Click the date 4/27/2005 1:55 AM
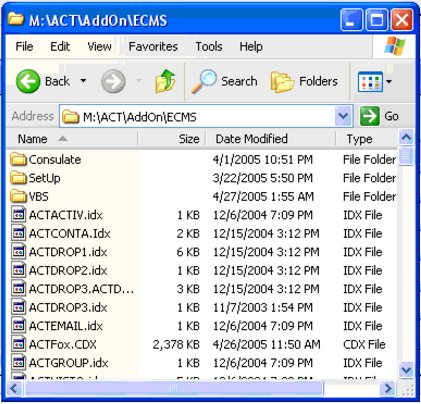This screenshot has height=404, width=421. coord(263,196)
